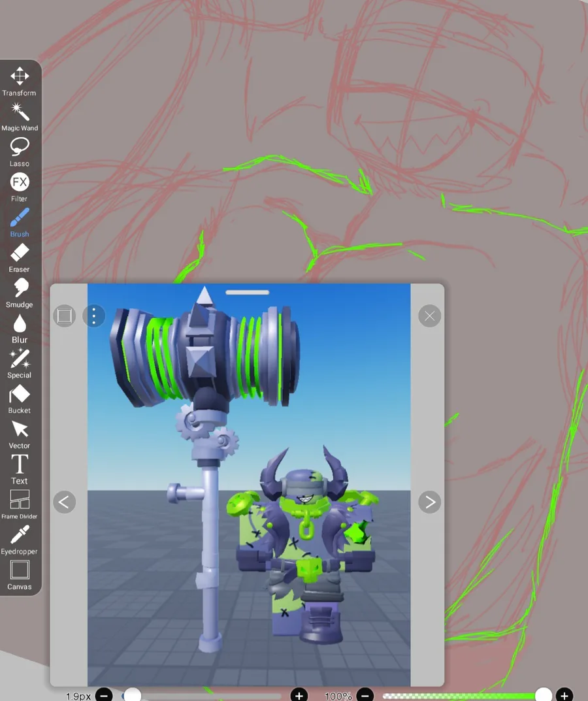Click the 100% opacity value

(x=338, y=696)
